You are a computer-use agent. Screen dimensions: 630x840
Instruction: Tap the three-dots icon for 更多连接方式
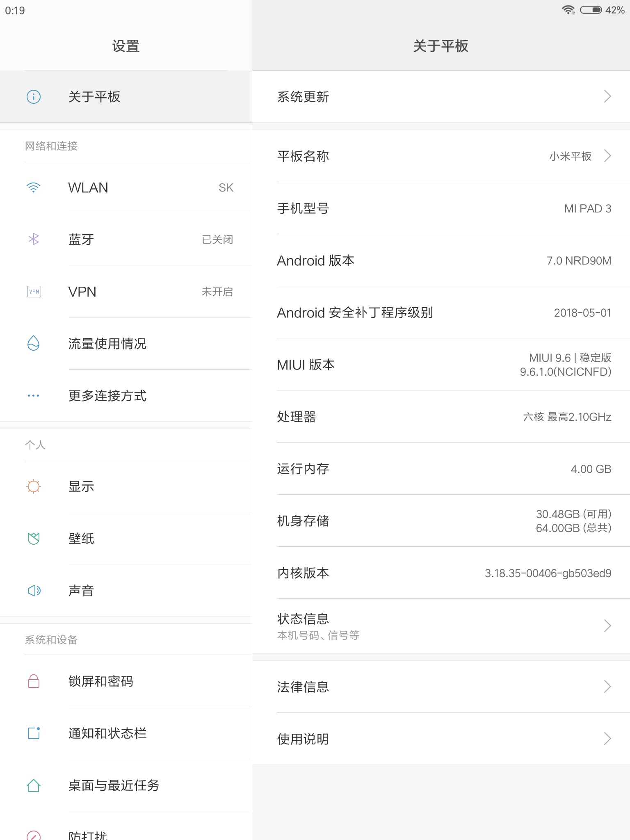point(34,396)
